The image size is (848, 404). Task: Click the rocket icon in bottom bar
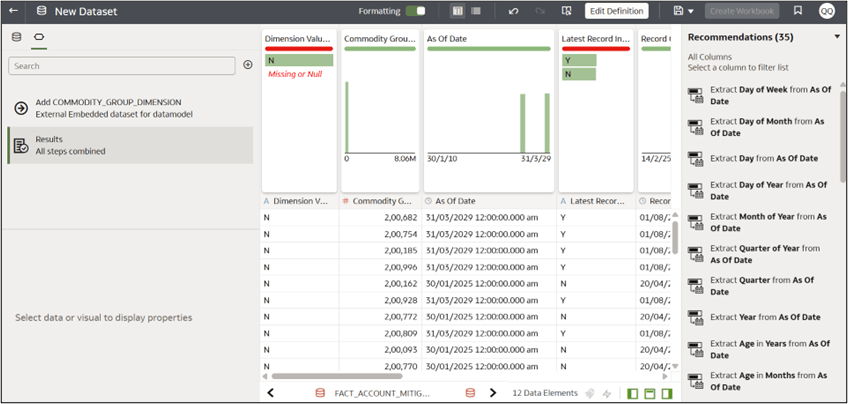pos(591,394)
